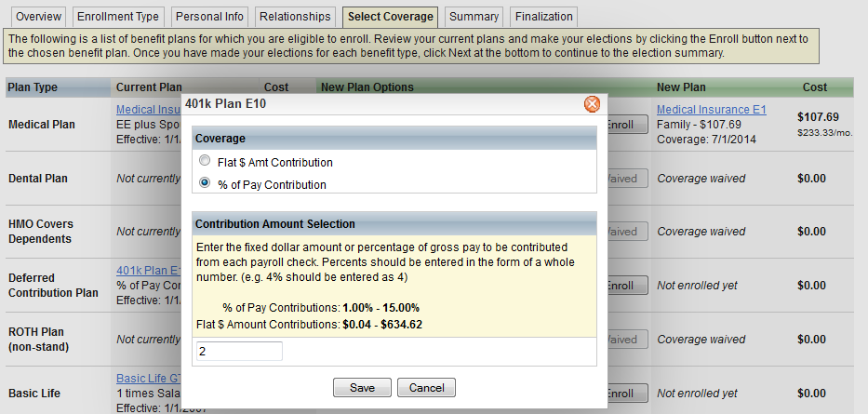View the Summary tab
Image resolution: width=868 pixels, height=414 pixels.
pos(474,17)
